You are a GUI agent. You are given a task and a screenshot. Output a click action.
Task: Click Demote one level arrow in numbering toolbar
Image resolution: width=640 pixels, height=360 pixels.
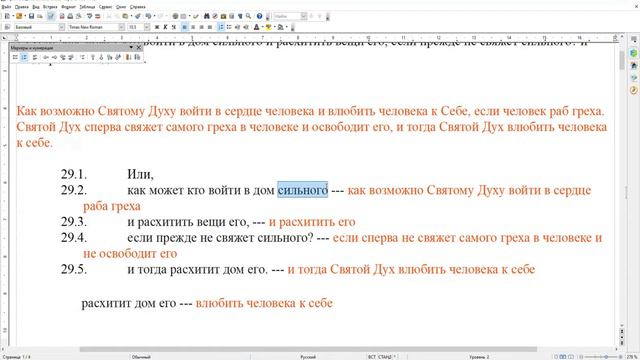[55, 57]
